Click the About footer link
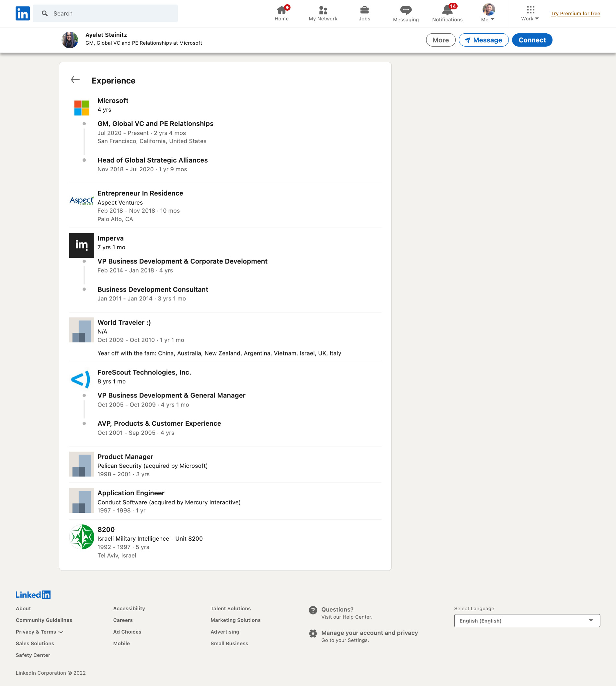 point(23,608)
